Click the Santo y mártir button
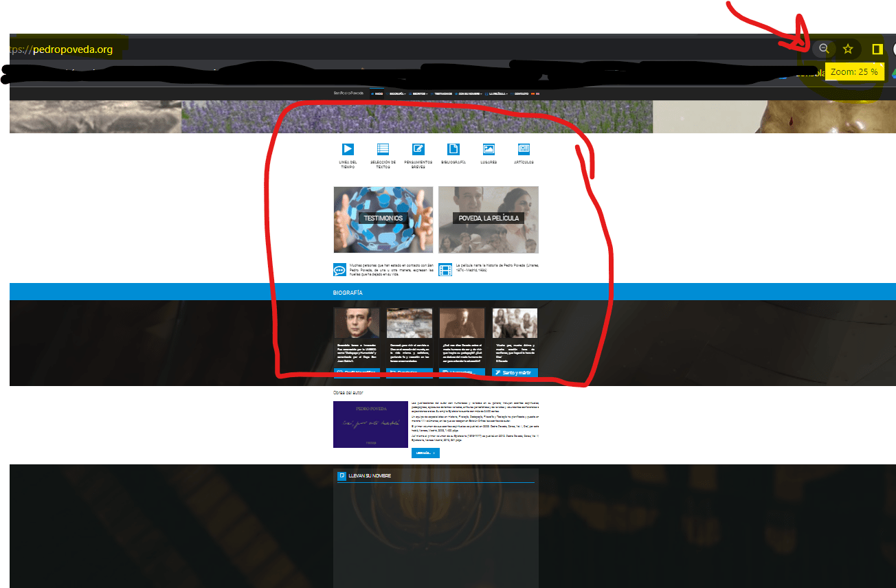The image size is (896, 588). point(515,372)
